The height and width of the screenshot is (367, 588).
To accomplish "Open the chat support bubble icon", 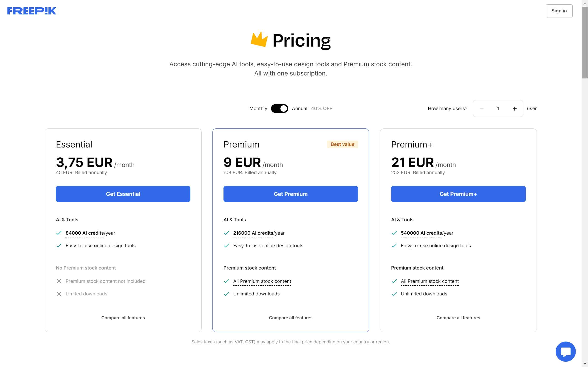I will tap(565, 351).
